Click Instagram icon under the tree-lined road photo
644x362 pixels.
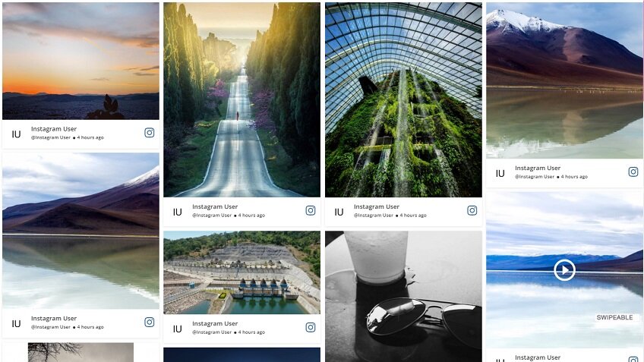point(311,210)
